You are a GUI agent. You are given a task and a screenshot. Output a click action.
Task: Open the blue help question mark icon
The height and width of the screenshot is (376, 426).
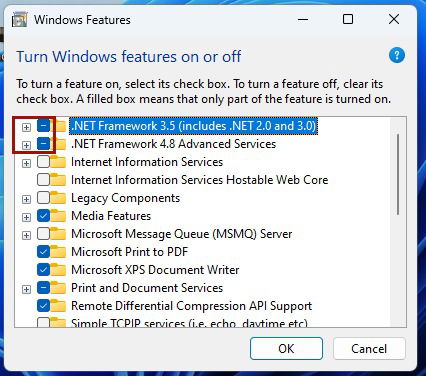[397, 55]
